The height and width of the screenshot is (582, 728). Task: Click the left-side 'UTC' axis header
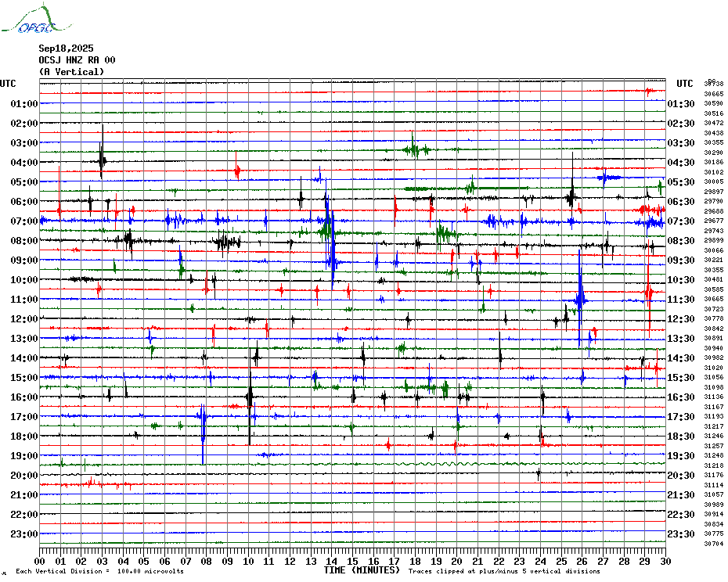(8, 84)
